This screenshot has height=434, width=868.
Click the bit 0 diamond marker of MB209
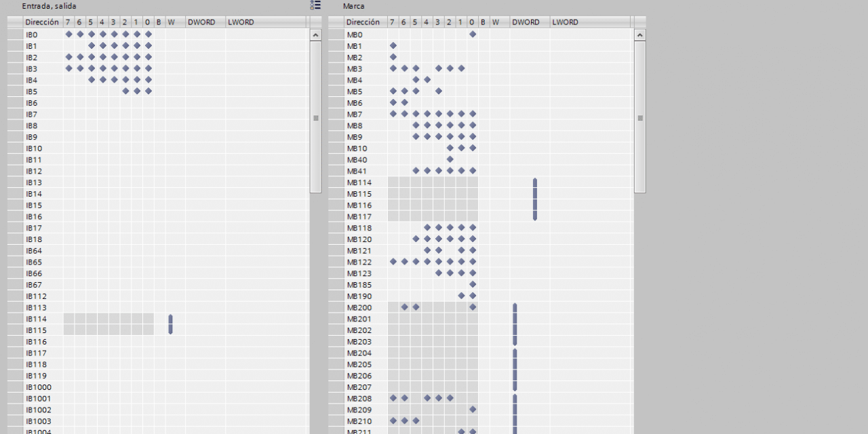[473, 410]
